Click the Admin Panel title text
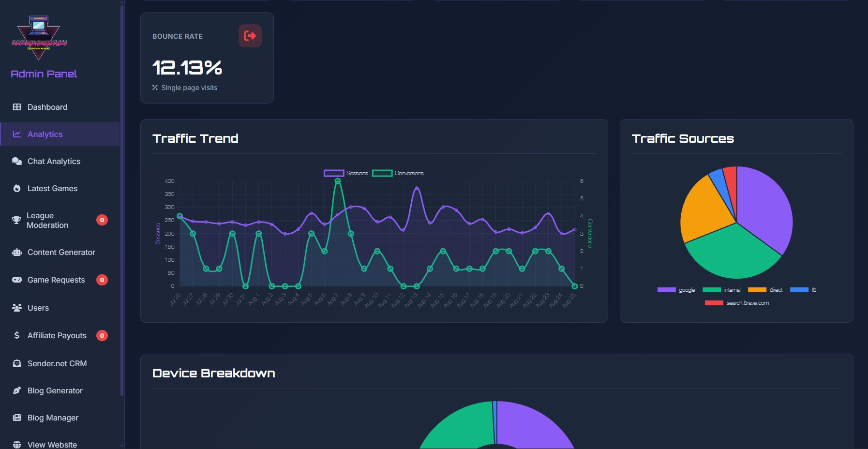This screenshot has height=449, width=868. click(x=44, y=74)
